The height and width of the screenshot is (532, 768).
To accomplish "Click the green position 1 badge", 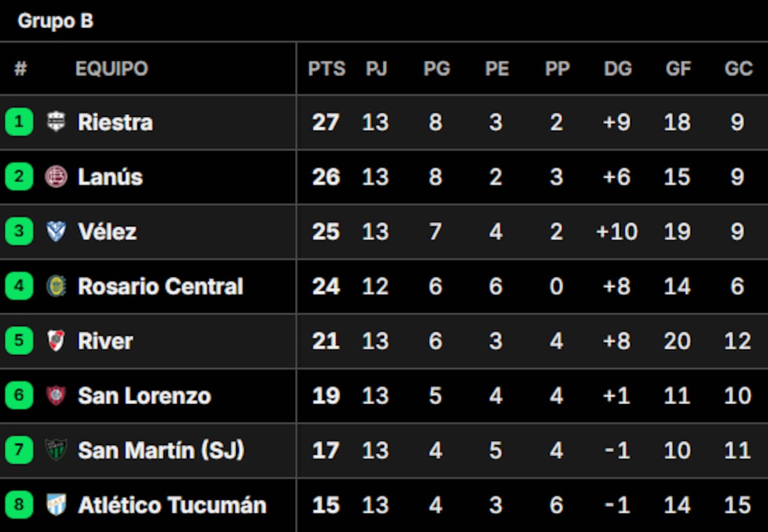I will click(x=19, y=121).
